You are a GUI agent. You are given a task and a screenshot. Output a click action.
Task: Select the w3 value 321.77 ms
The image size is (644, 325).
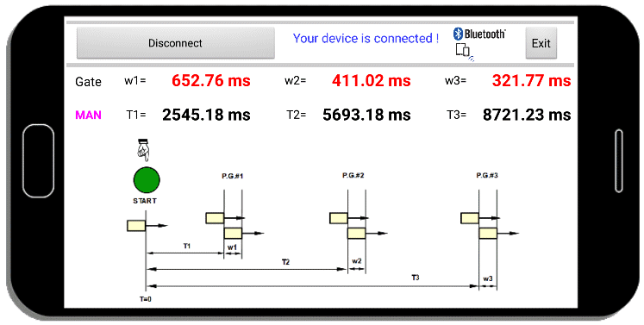(531, 80)
